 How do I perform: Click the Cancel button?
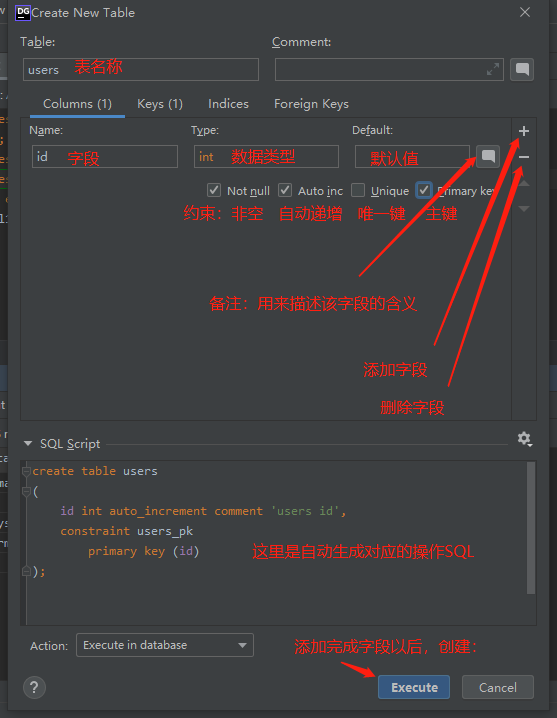click(x=498, y=687)
